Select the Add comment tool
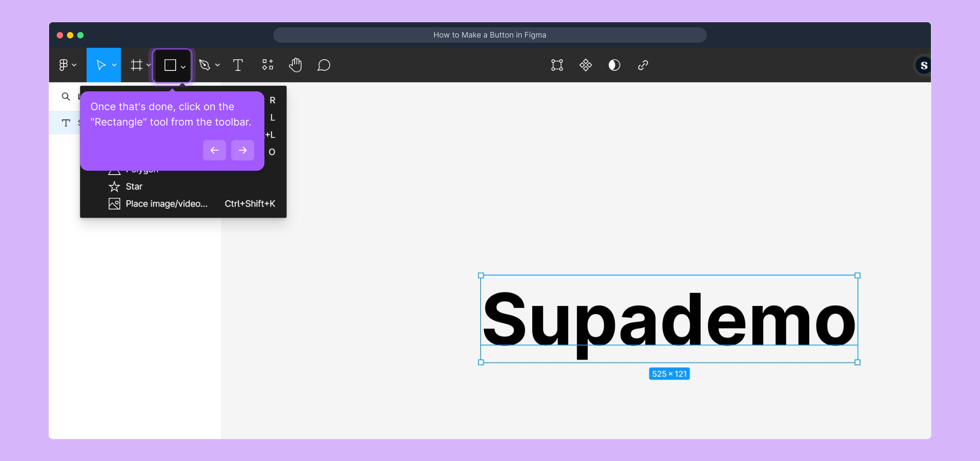Viewport: 980px width, 461px height. click(x=324, y=65)
